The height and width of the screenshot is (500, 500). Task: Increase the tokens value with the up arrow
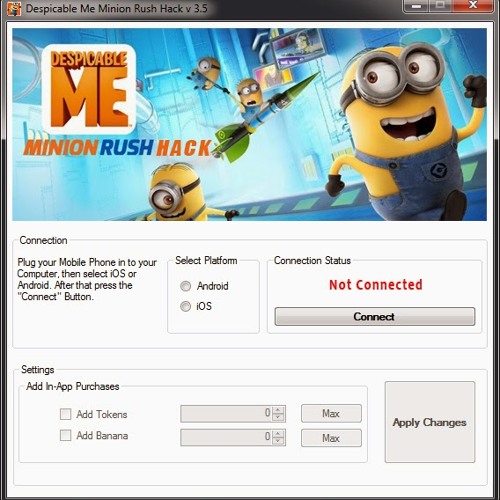(x=278, y=410)
